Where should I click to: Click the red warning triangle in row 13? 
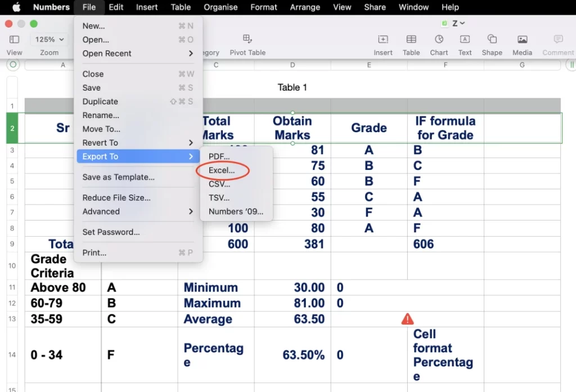[407, 319]
